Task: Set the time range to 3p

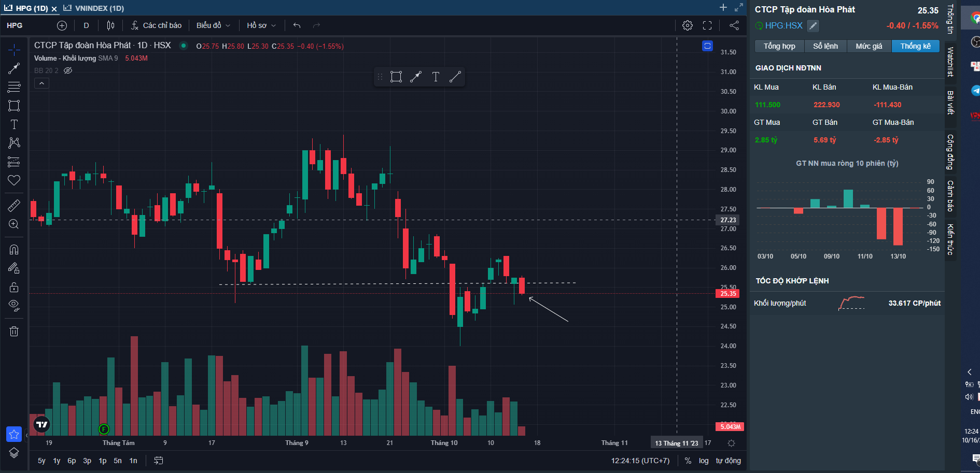Action: click(87, 461)
